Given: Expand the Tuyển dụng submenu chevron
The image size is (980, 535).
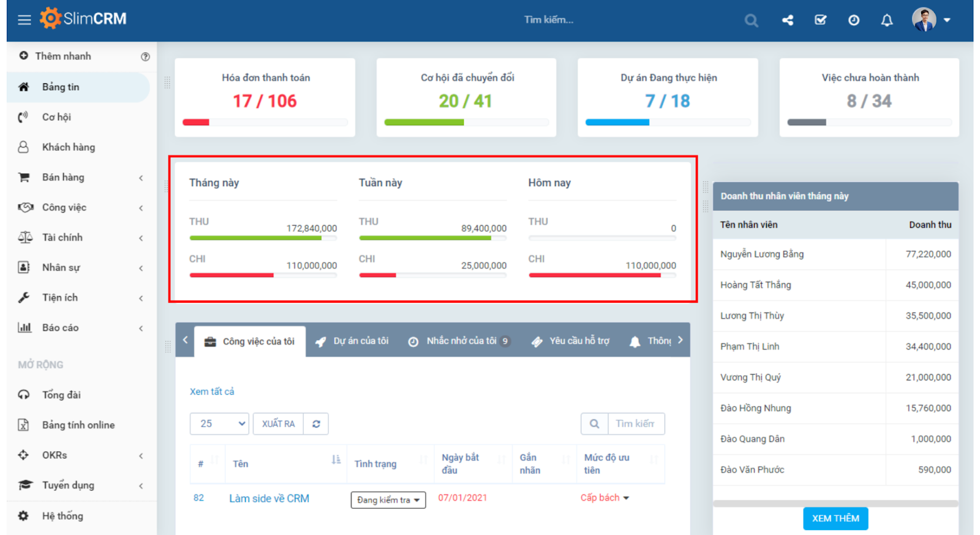Looking at the screenshot, I should (x=141, y=485).
